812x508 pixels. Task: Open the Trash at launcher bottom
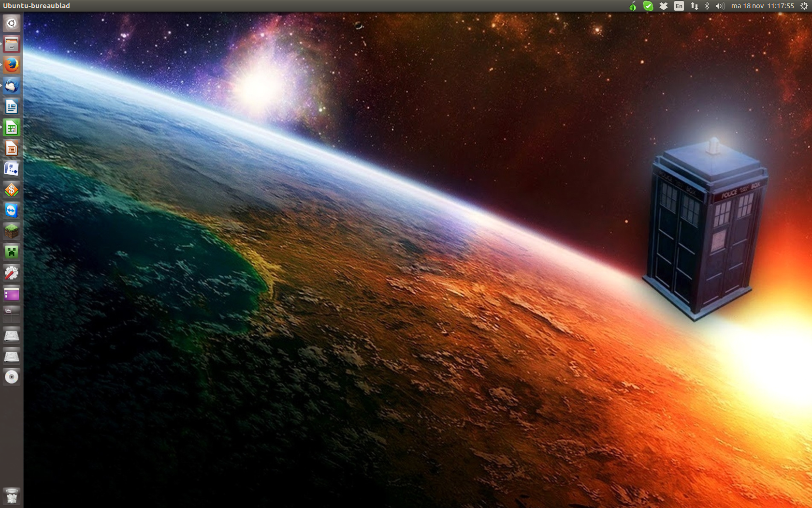pos(12,496)
